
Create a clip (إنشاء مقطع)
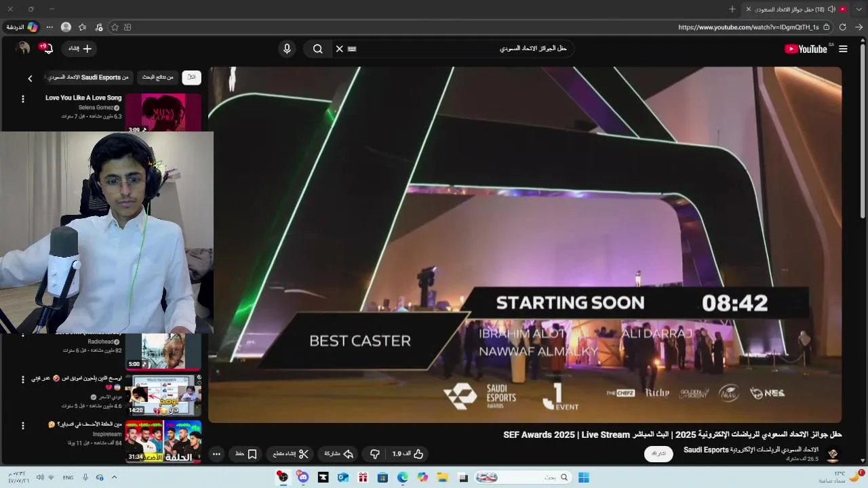point(290,454)
